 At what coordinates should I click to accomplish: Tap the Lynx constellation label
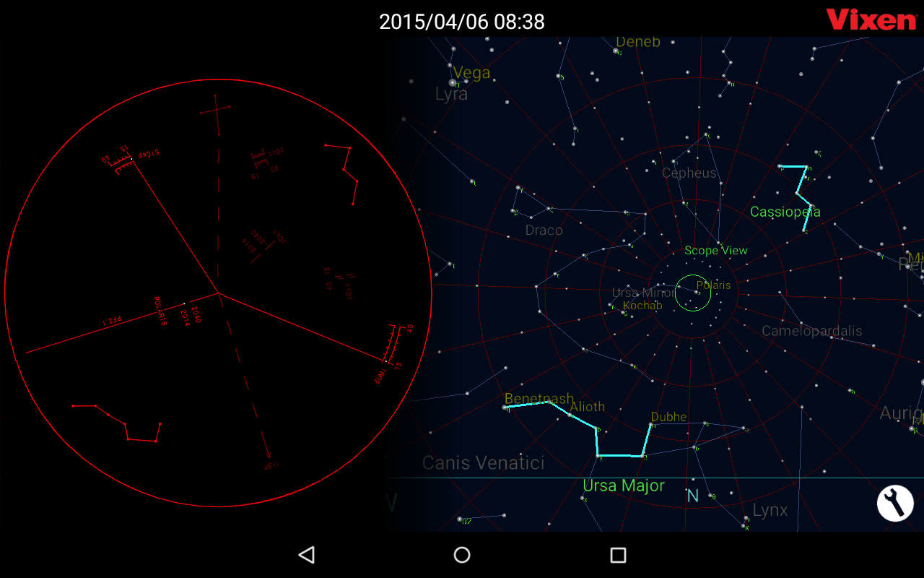(770, 510)
